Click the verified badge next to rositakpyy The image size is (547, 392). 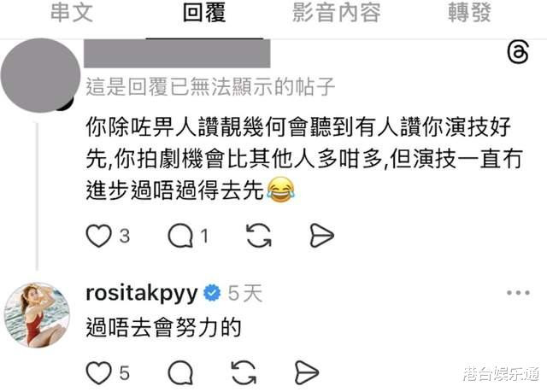[212, 293]
